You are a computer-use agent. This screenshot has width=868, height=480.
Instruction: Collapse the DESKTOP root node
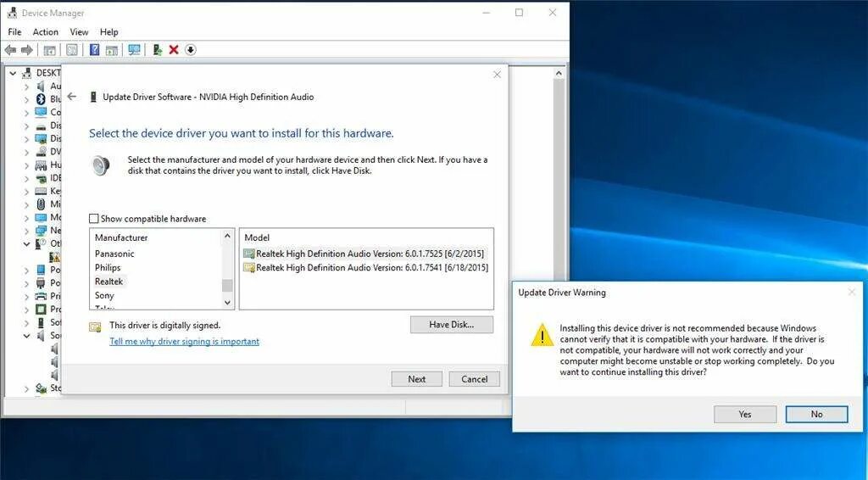13,73
